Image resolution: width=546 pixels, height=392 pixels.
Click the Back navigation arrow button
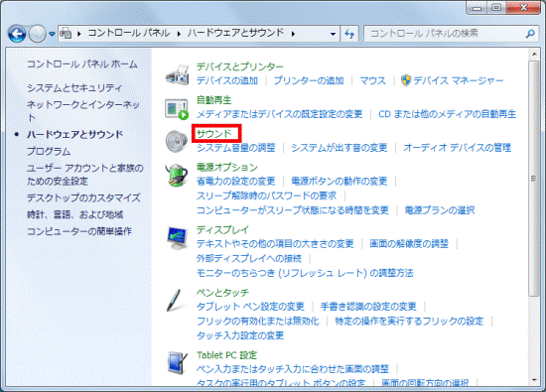click(17, 34)
